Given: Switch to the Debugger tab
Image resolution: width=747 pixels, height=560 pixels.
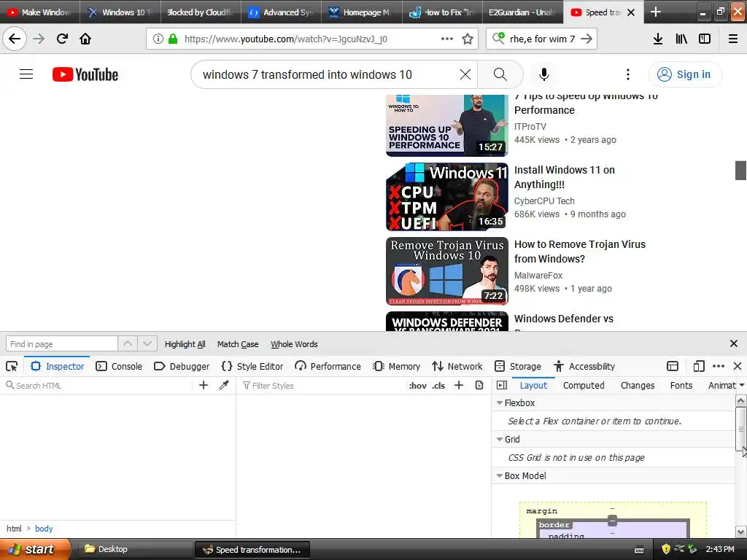Looking at the screenshot, I should pyautogui.click(x=182, y=366).
